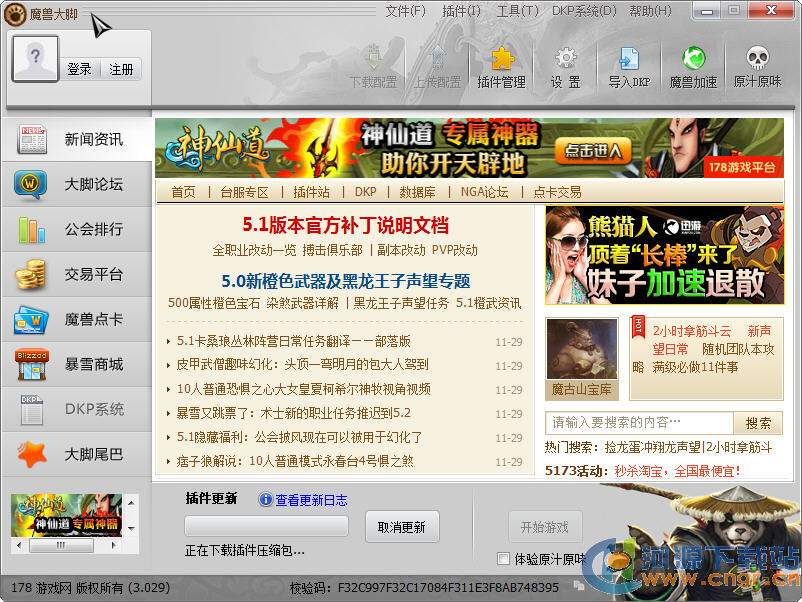
Task: Open the 工具(T) menu
Action: [518, 11]
